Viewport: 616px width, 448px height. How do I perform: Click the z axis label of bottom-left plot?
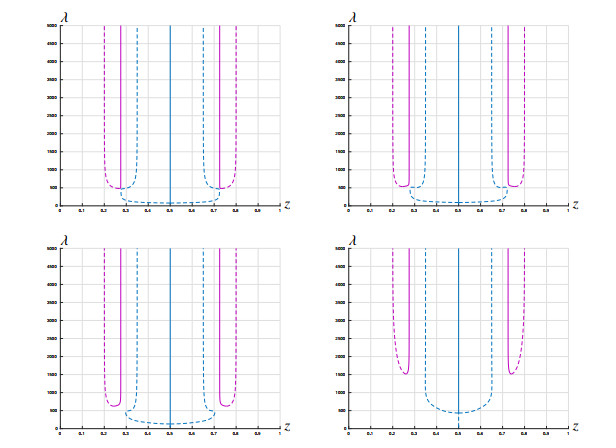tap(289, 427)
